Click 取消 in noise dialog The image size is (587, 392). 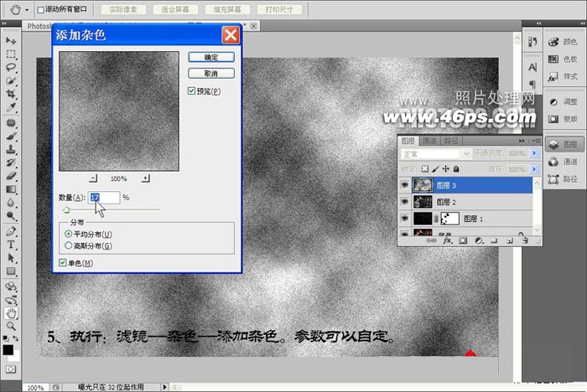click(x=211, y=74)
